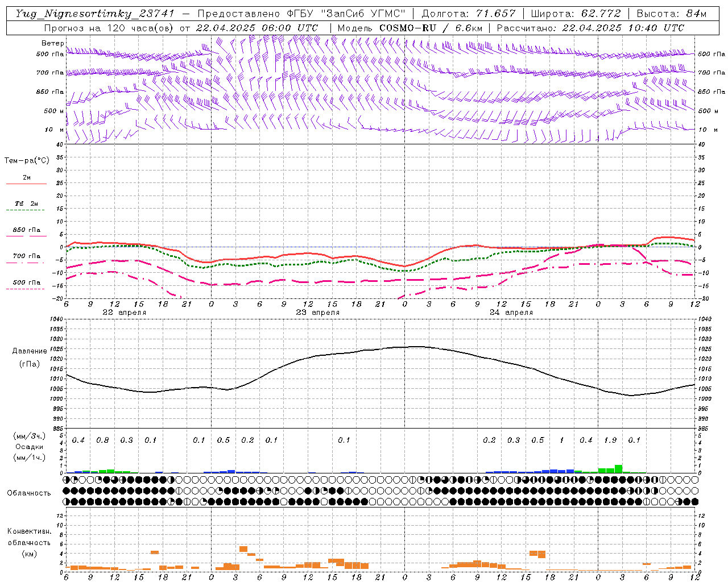Click the Тем-ра(°C) axis title
The image size is (728, 582).
pyautogui.click(x=27, y=161)
